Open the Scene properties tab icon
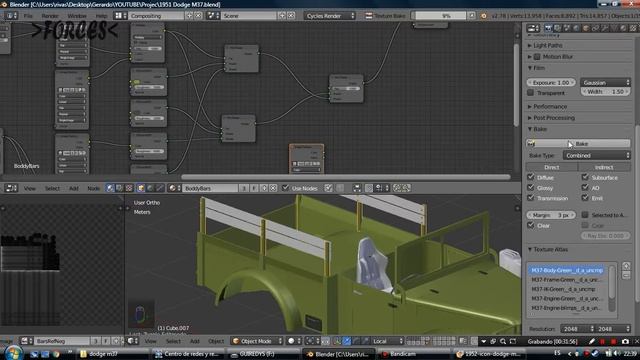Viewport: 640px width, 360px height. pyautogui.click(x=567, y=28)
